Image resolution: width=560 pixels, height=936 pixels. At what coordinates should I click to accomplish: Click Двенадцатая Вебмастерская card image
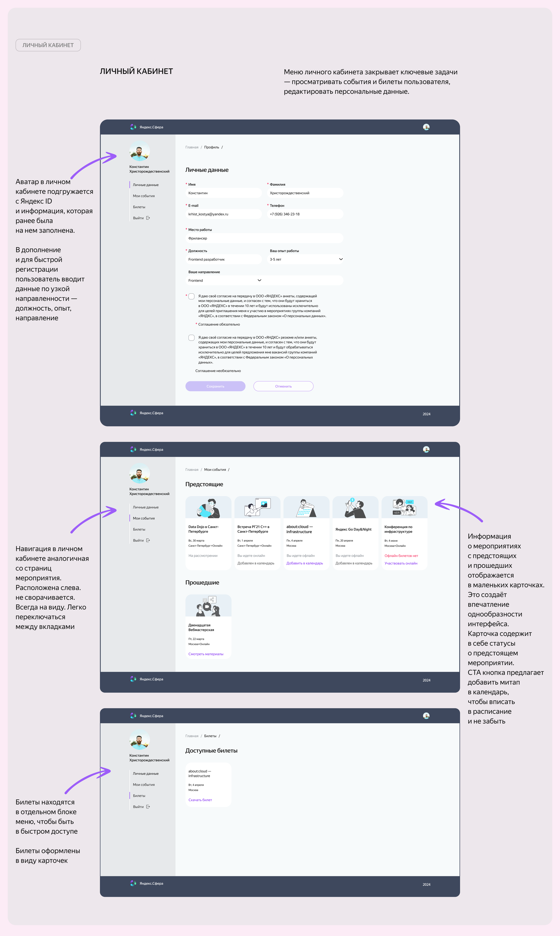(x=208, y=606)
